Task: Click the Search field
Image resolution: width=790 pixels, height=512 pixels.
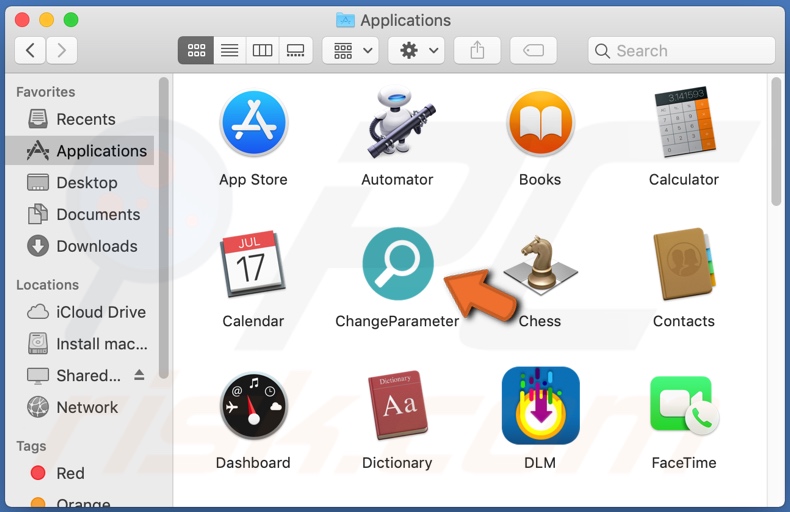Action: pos(682,50)
